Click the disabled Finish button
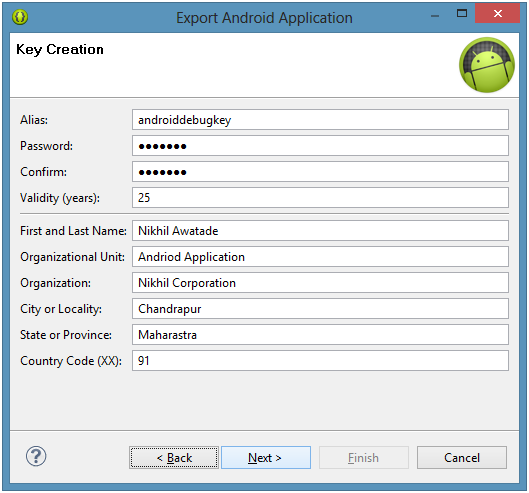529x493 pixels. click(x=364, y=458)
